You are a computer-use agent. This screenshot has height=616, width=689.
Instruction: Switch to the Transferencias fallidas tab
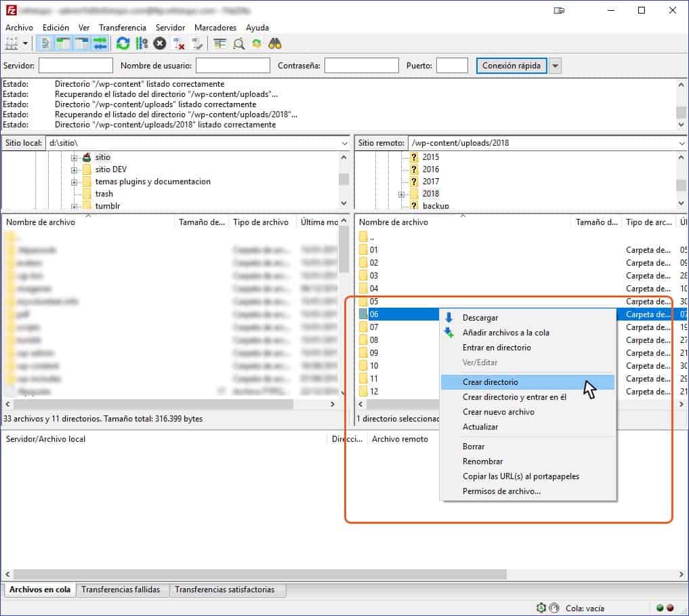122,590
